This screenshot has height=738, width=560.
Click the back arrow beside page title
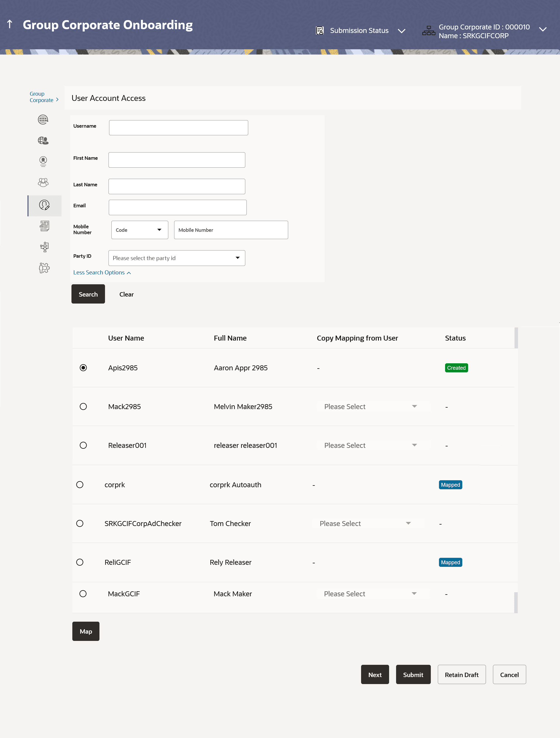click(x=10, y=24)
